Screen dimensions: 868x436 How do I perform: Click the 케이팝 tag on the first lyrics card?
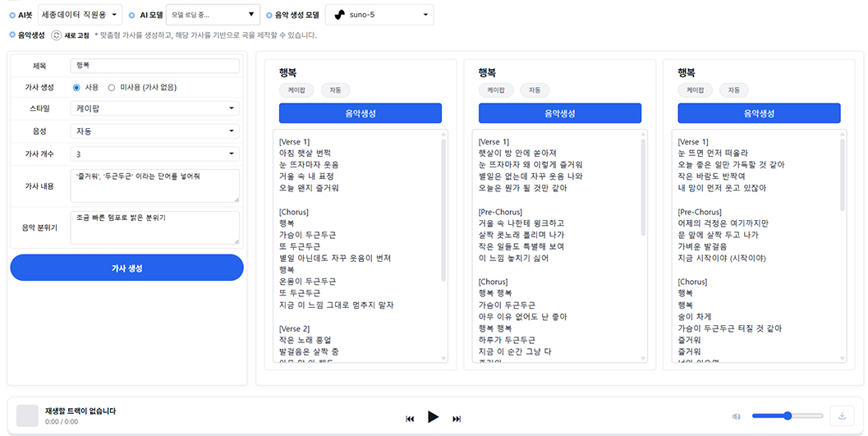pyautogui.click(x=293, y=90)
